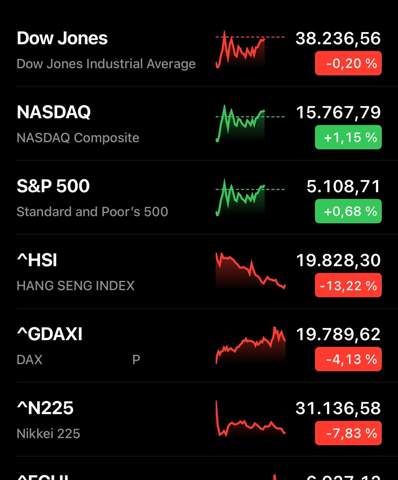This screenshot has width=398, height=480.
Task: Open the Dow Jones sparkline chart
Action: (x=250, y=50)
